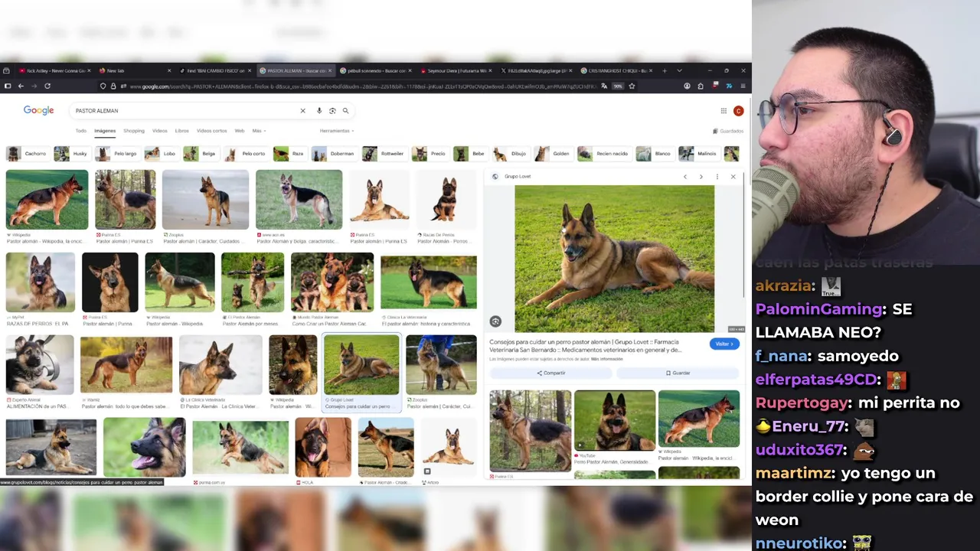Click the large German shepherd preview image
This screenshot has width=980, height=551.
[x=614, y=259]
